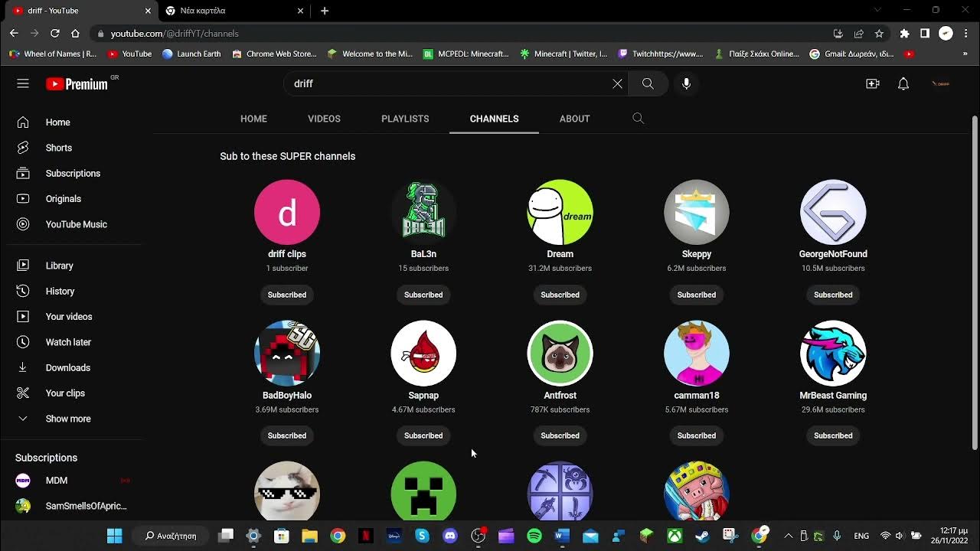Open a new browser tab
The image size is (980, 551).
click(x=325, y=11)
